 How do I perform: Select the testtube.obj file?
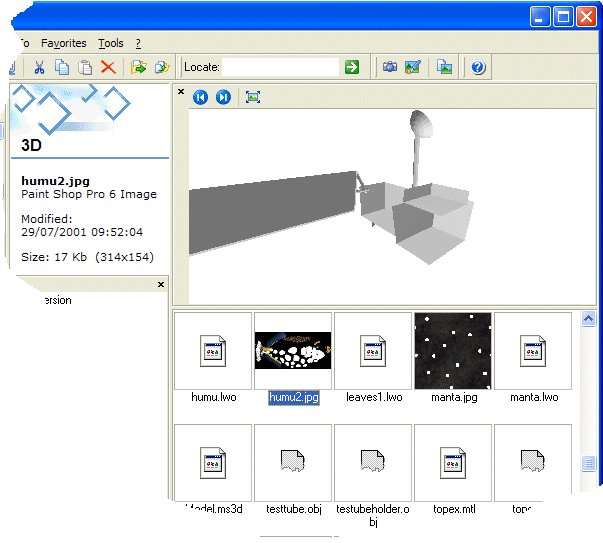coord(293,463)
